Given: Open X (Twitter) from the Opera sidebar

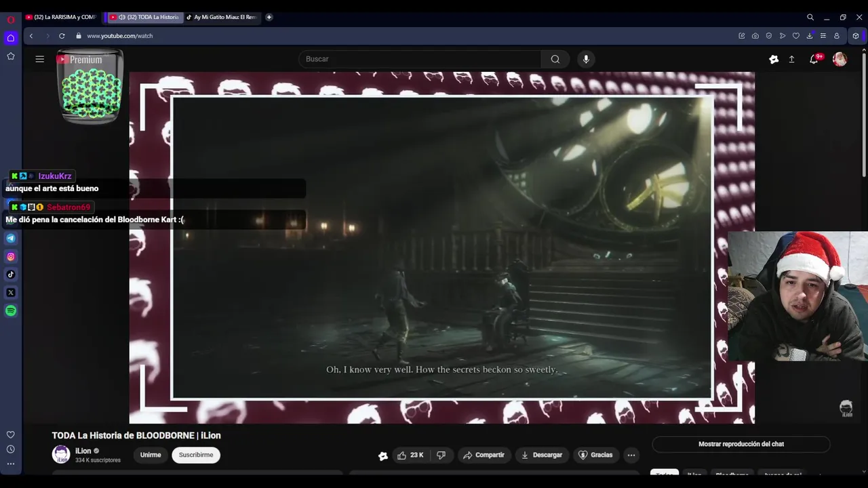Looking at the screenshot, I should [11, 293].
